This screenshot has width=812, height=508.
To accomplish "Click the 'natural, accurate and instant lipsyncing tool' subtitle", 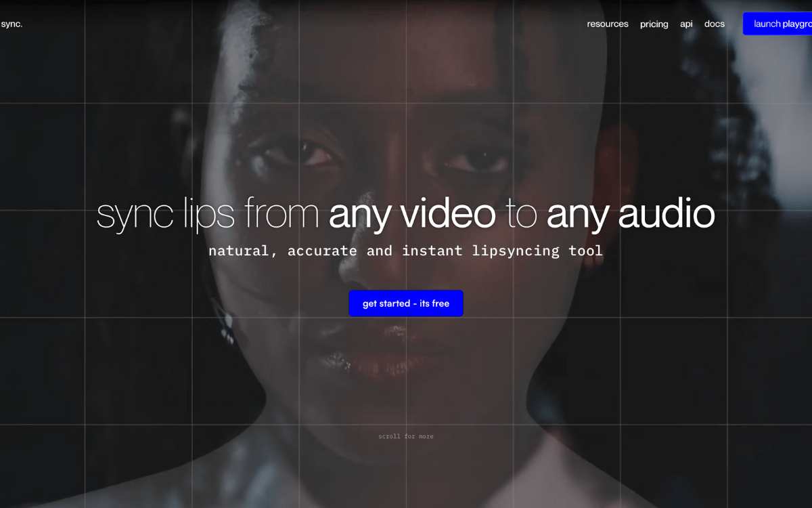I will (406, 251).
